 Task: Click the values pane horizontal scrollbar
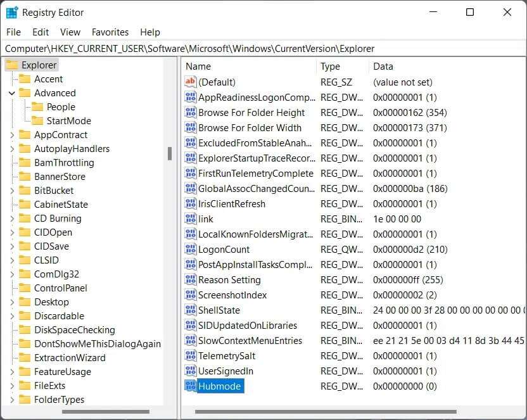click(x=326, y=412)
